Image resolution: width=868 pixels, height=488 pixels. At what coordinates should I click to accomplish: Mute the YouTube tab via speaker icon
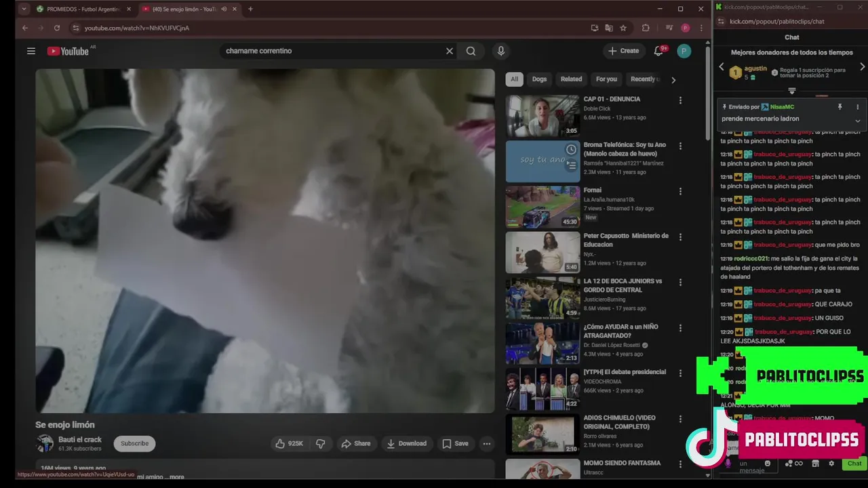(224, 9)
